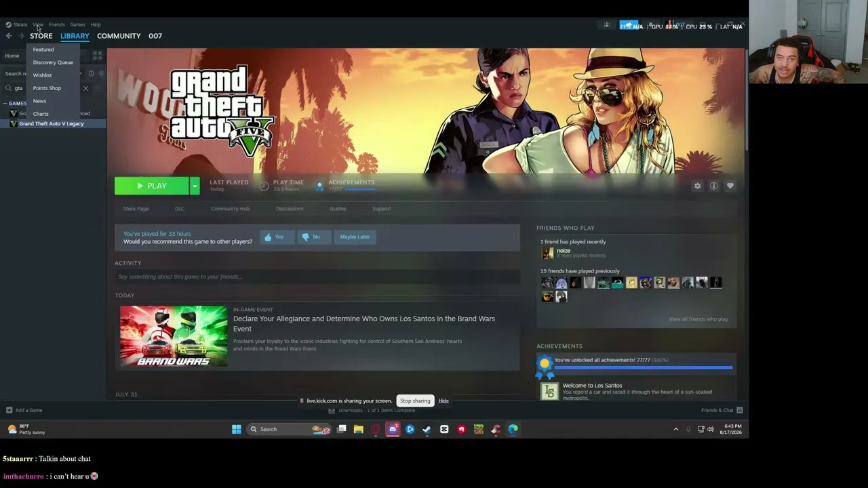The image size is (868, 488).
Task: Show hidden icons in system tray
Action: [x=675, y=429]
